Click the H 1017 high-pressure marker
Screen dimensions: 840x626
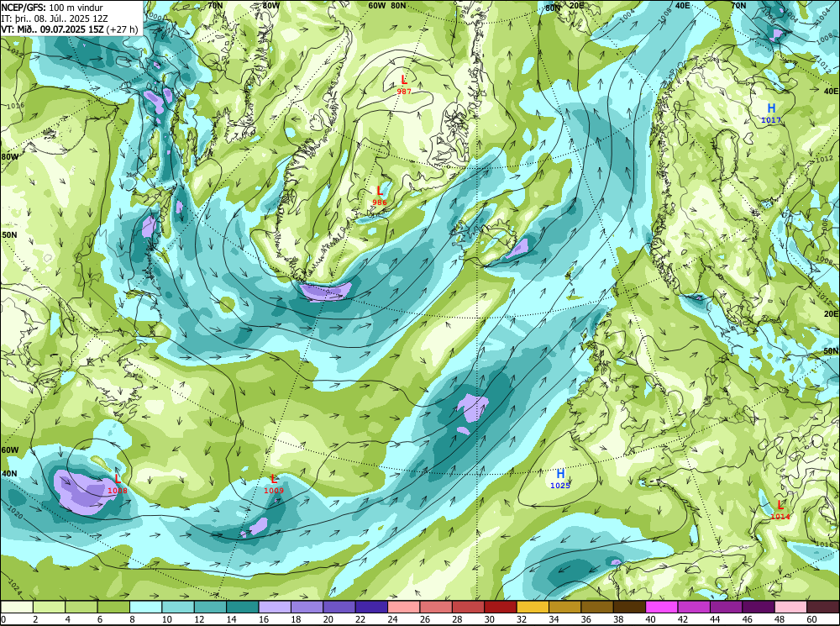771,113
